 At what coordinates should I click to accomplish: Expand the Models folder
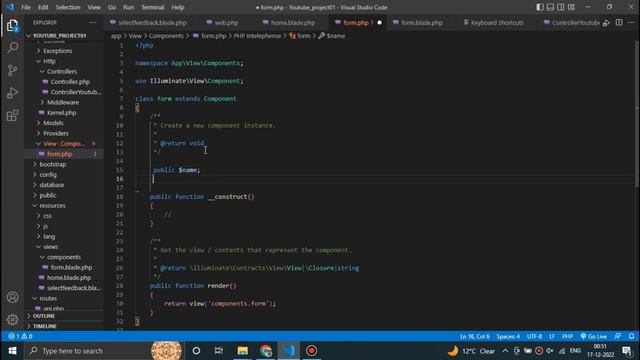click(53, 123)
